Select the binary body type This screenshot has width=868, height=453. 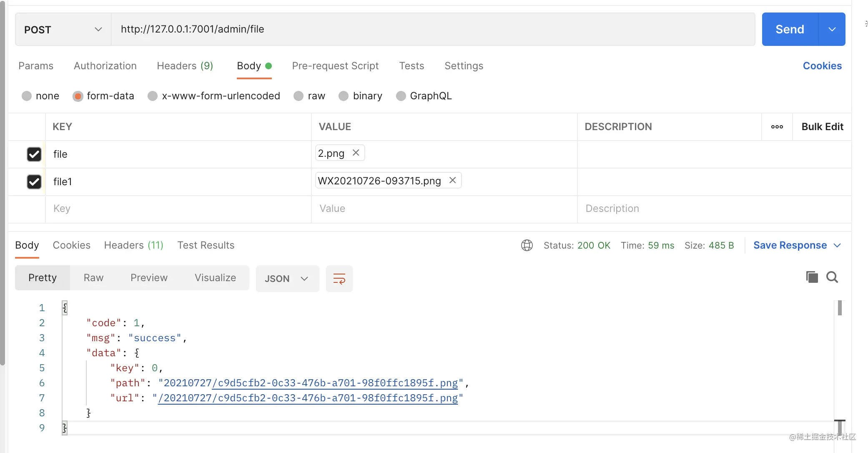[344, 96]
